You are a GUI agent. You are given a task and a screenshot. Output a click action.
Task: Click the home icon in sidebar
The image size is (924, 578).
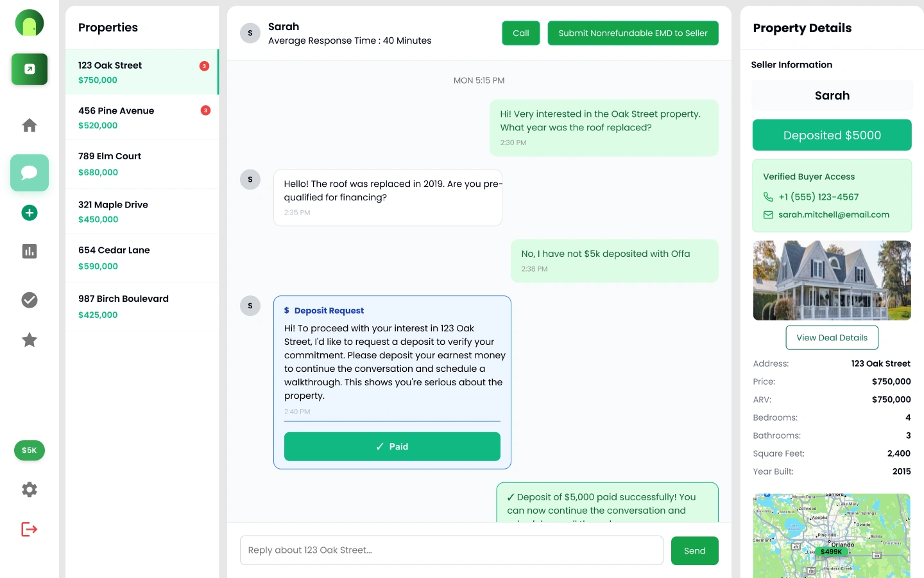click(30, 125)
